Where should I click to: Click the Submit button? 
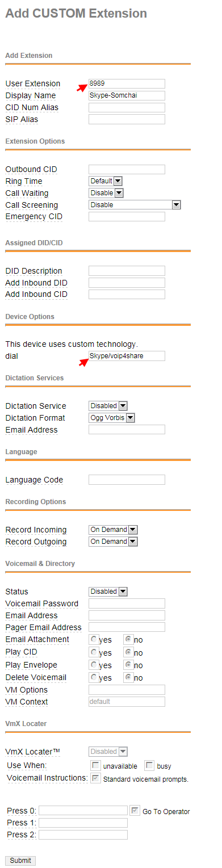click(20, 861)
